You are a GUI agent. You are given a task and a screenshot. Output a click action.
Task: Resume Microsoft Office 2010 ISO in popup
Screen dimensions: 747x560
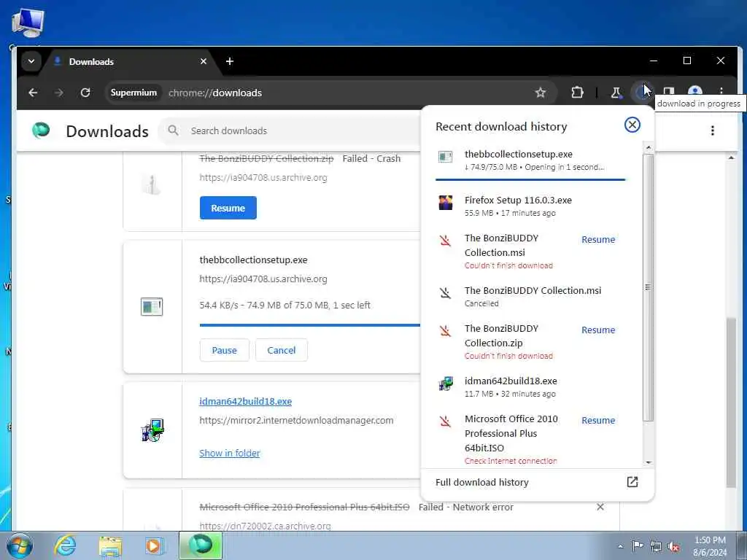pyautogui.click(x=598, y=421)
